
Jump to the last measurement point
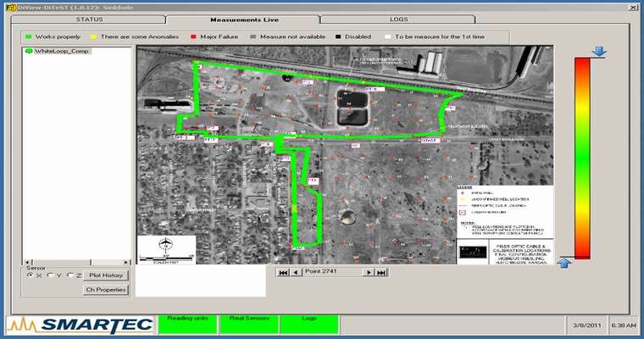tap(381, 272)
